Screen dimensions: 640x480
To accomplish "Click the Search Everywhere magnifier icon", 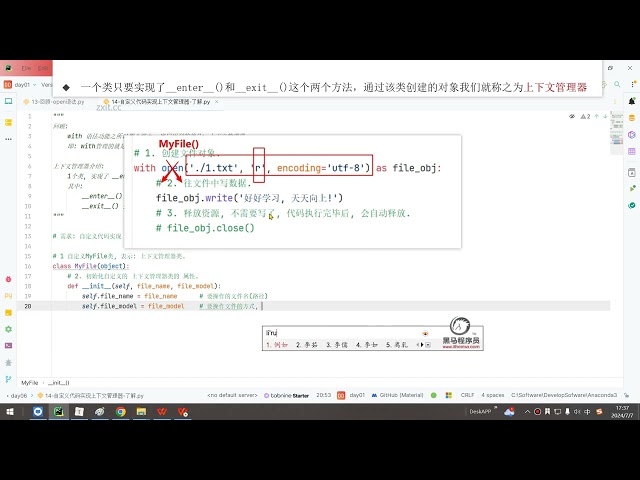I will click(617, 84).
